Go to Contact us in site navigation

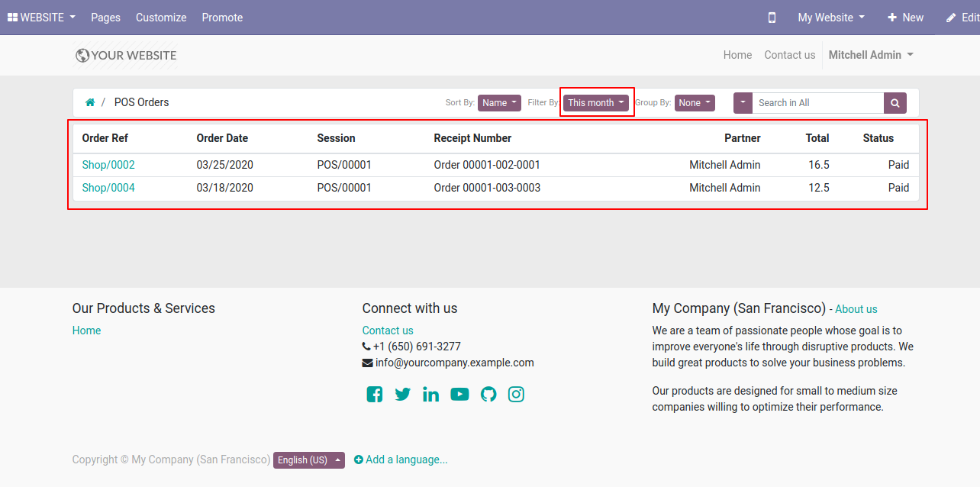pos(790,55)
